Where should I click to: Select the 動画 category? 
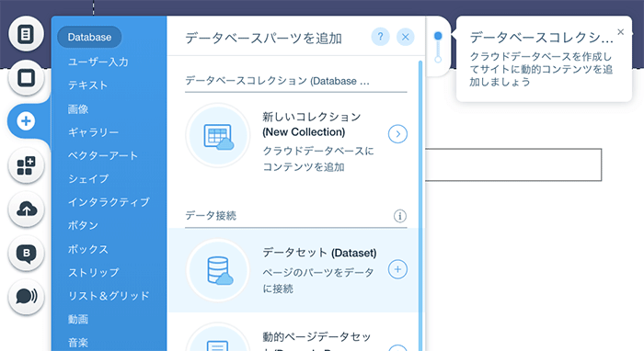pyautogui.click(x=77, y=319)
